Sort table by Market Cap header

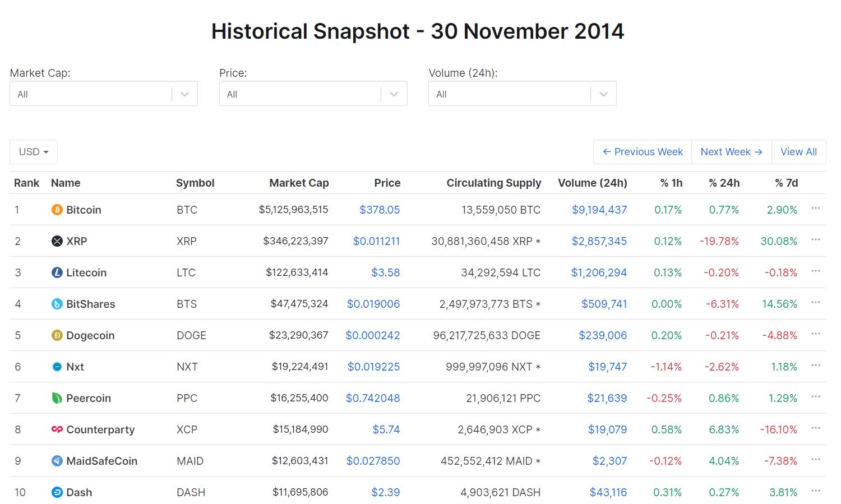[299, 183]
